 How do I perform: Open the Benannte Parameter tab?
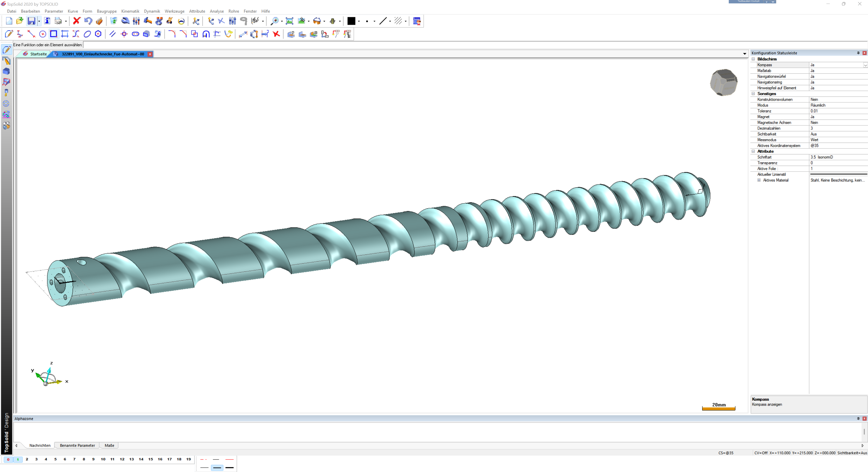77,445
